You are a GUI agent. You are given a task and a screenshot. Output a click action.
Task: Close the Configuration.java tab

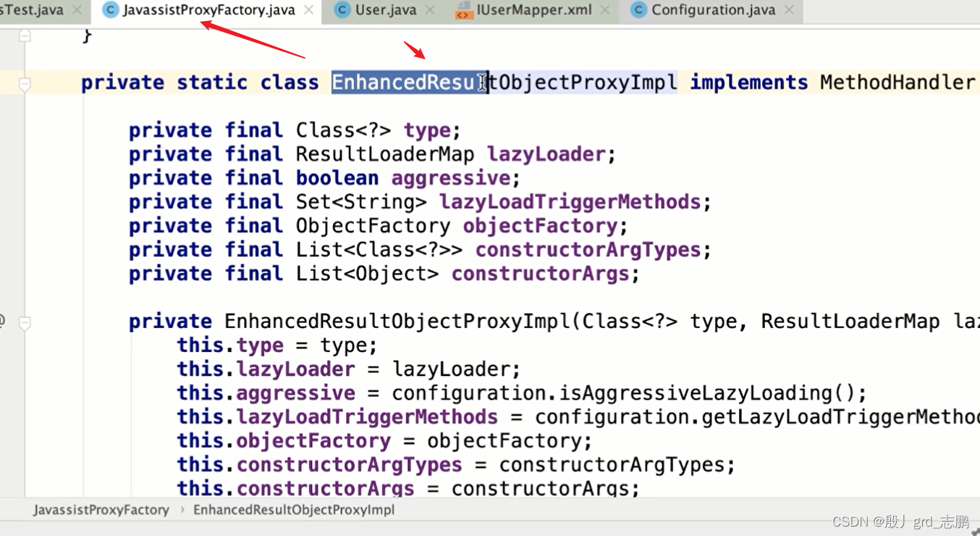click(x=789, y=10)
